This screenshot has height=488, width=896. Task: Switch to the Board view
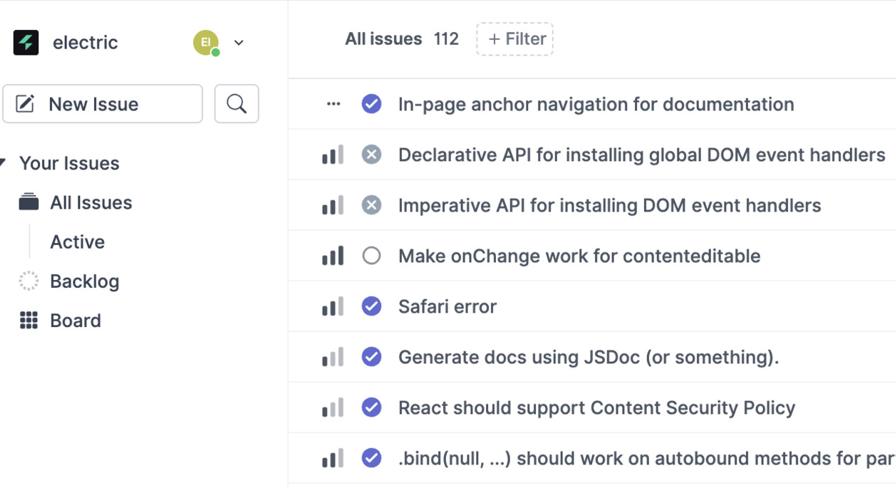75,321
